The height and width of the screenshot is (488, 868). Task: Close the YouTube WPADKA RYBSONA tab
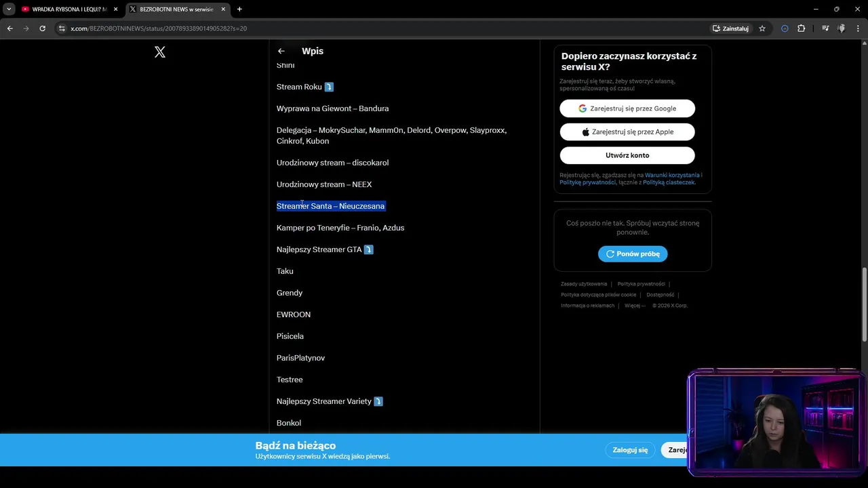coord(115,9)
